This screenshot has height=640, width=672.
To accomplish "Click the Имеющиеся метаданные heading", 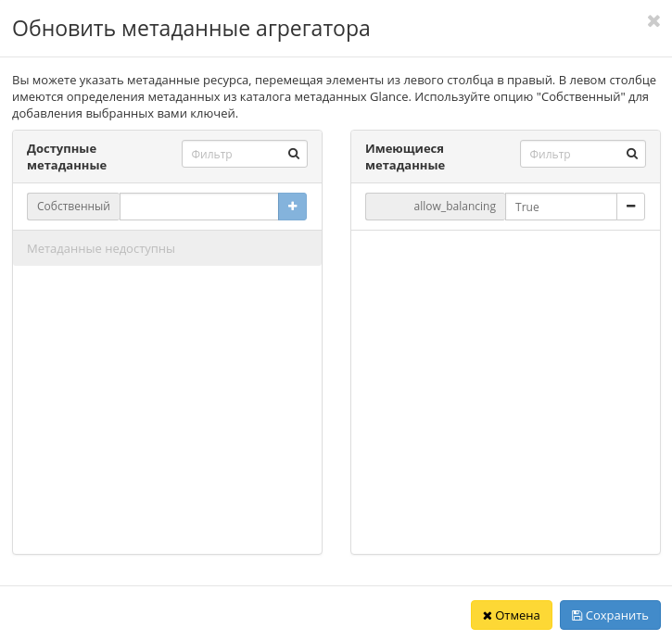I will pyautogui.click(x=405, y=157).
